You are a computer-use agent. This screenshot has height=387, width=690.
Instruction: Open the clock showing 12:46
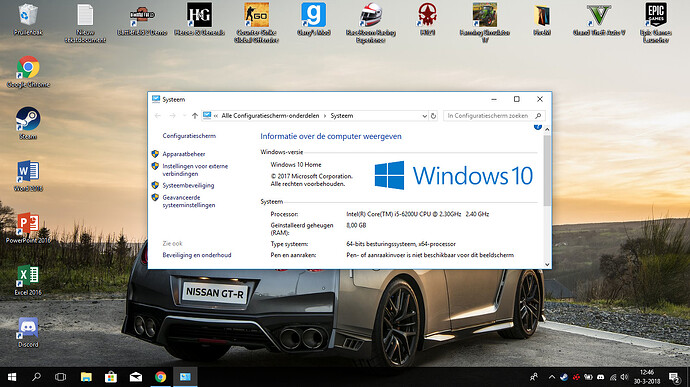pos(647,377)
